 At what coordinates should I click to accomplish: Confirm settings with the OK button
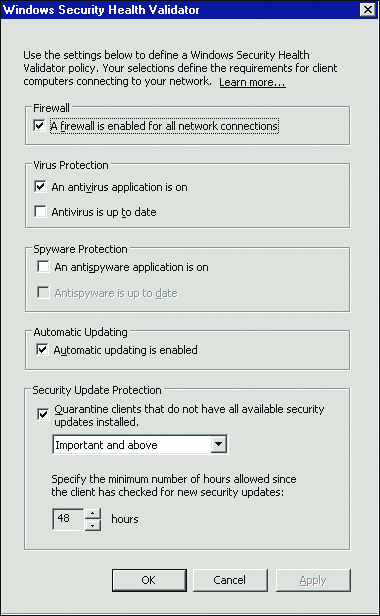[x=149, y=580]
